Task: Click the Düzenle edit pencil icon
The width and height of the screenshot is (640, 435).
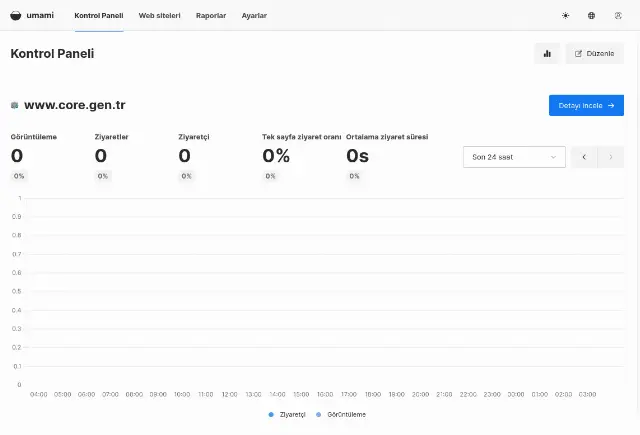Action: (578, 53)
